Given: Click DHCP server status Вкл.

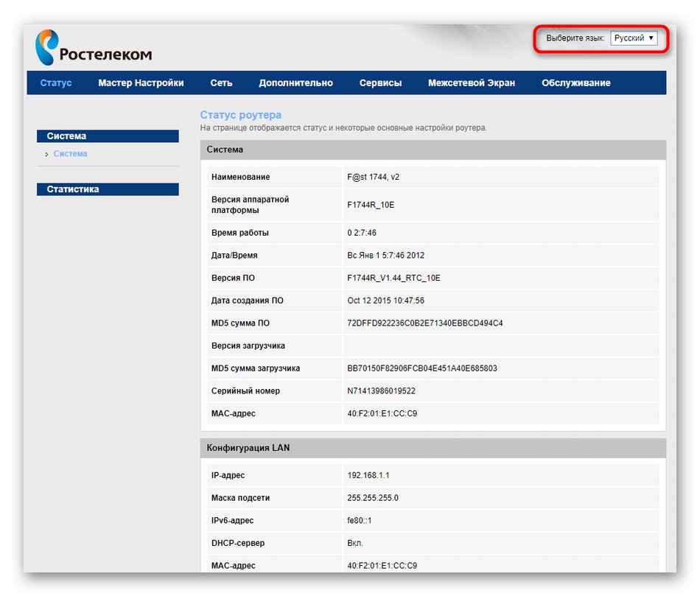Looking at the screenshot, I should 355,543.
